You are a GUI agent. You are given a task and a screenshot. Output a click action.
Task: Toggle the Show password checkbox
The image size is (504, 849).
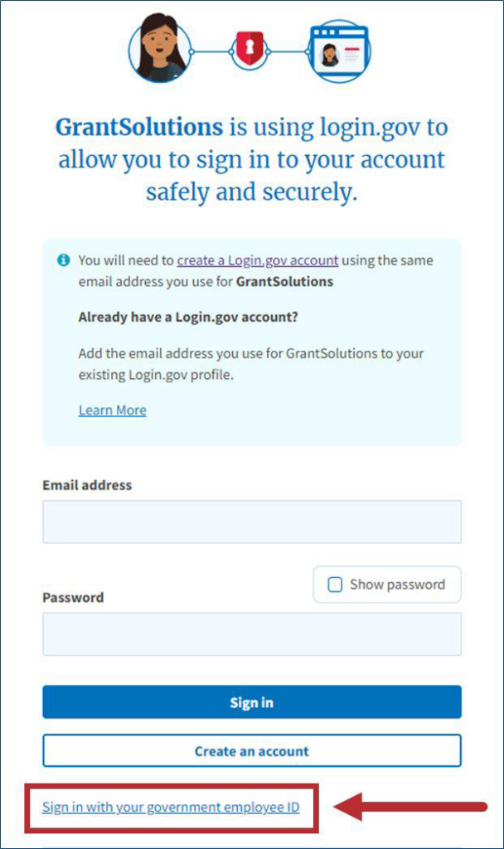(335, 585)
